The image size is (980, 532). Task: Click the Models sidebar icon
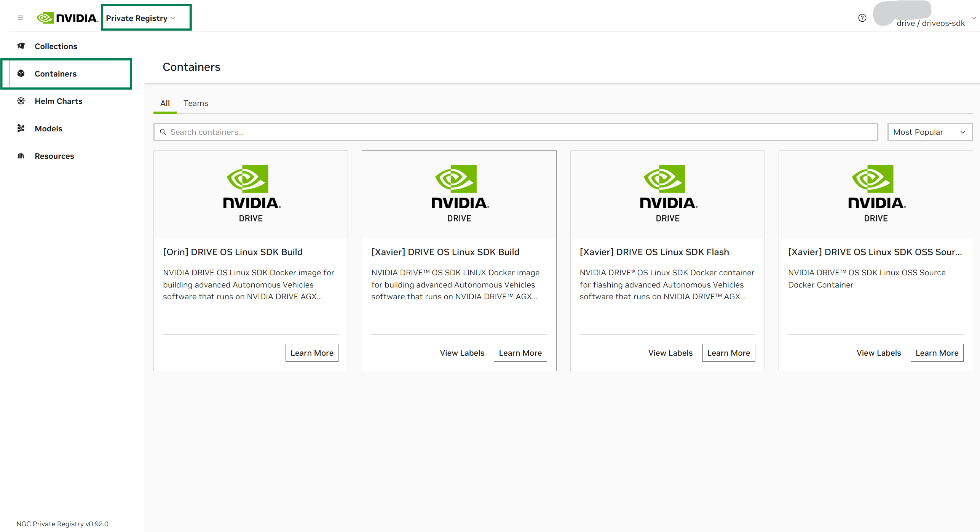(x=21, y=128)
